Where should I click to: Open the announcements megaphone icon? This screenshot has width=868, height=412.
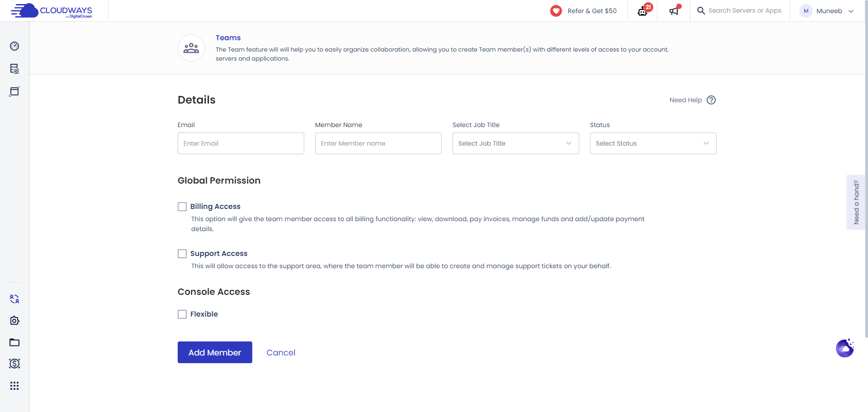[673, 11]
